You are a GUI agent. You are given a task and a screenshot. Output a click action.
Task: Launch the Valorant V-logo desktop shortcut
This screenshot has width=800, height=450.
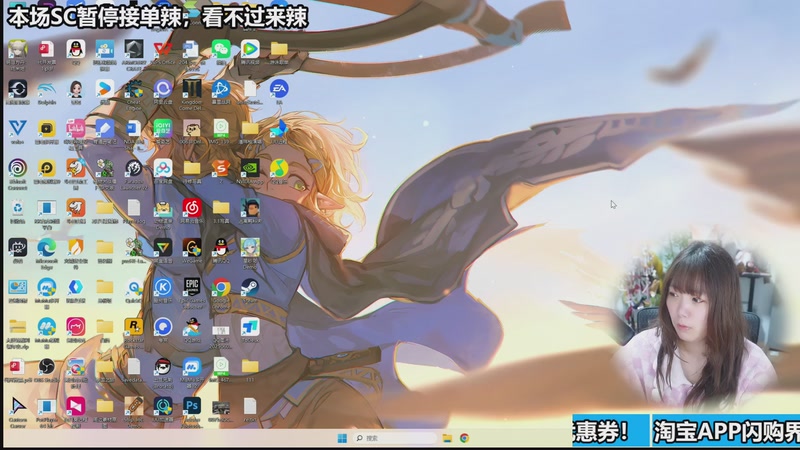click(x=17, y=129)
